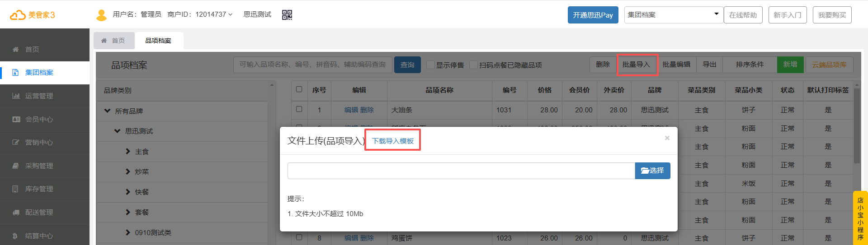Expand the 炒菜 category
Viewport: 868px width, 245px height.
coord(128,171)
